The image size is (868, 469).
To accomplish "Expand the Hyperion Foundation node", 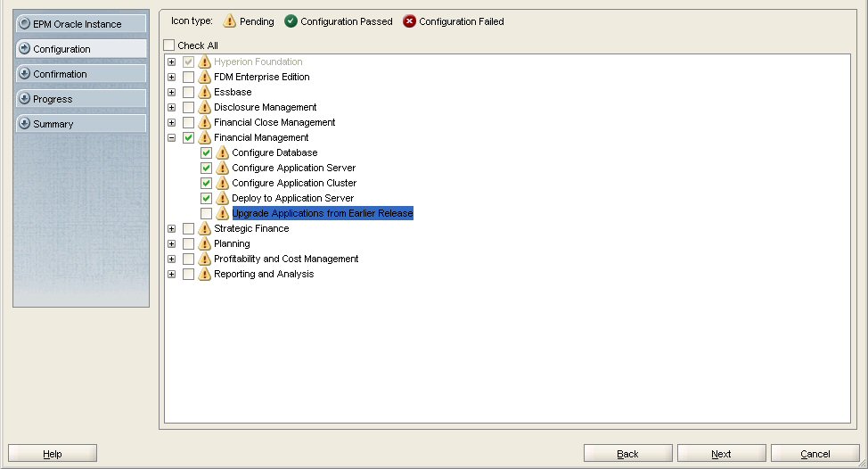I will pos(172,62).
